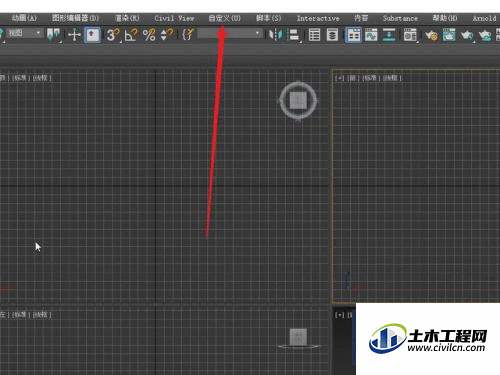Viewport: 500px width, 375px height.
Task: Open the [+] menu of the top-right viewport
Action: tap(339, 78)
